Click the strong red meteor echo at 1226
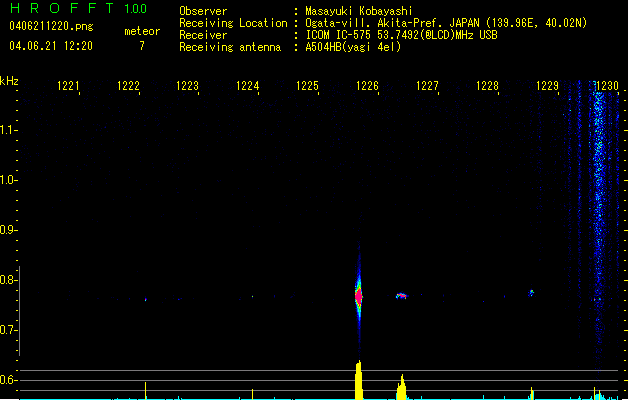This screenshot has height=400, width=629. (359, 295)
